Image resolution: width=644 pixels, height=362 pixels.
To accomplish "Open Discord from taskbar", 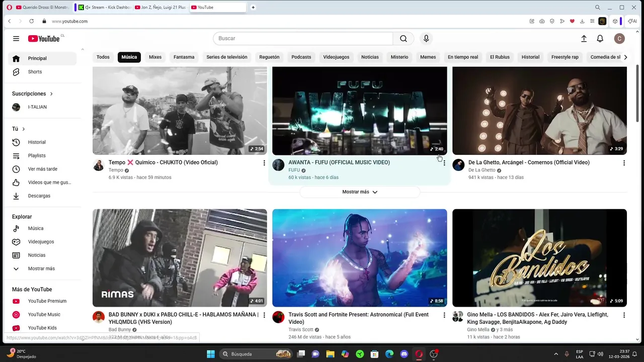I will 404,354.
